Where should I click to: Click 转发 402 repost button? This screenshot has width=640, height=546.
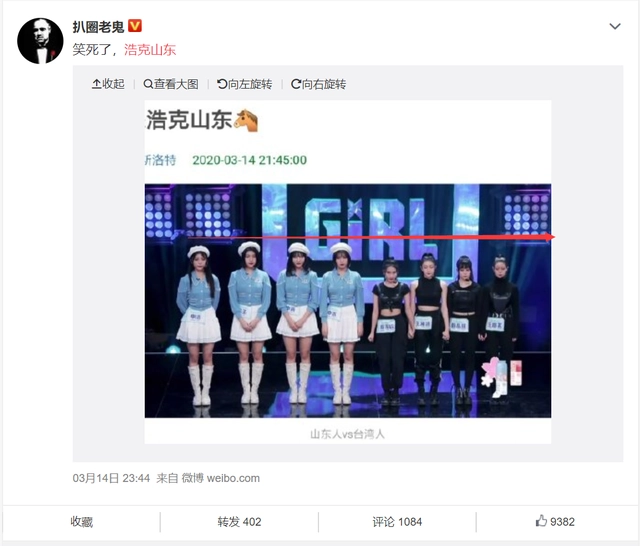(239, 522)
